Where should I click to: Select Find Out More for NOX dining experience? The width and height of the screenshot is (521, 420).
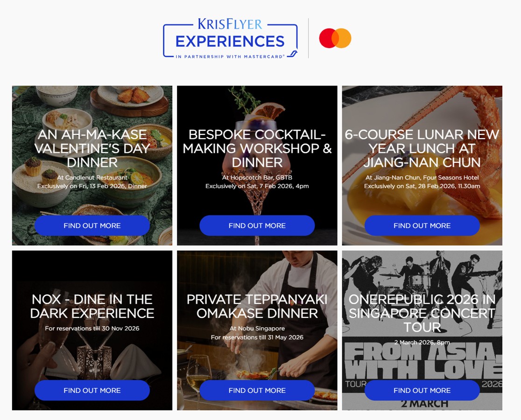92,390
